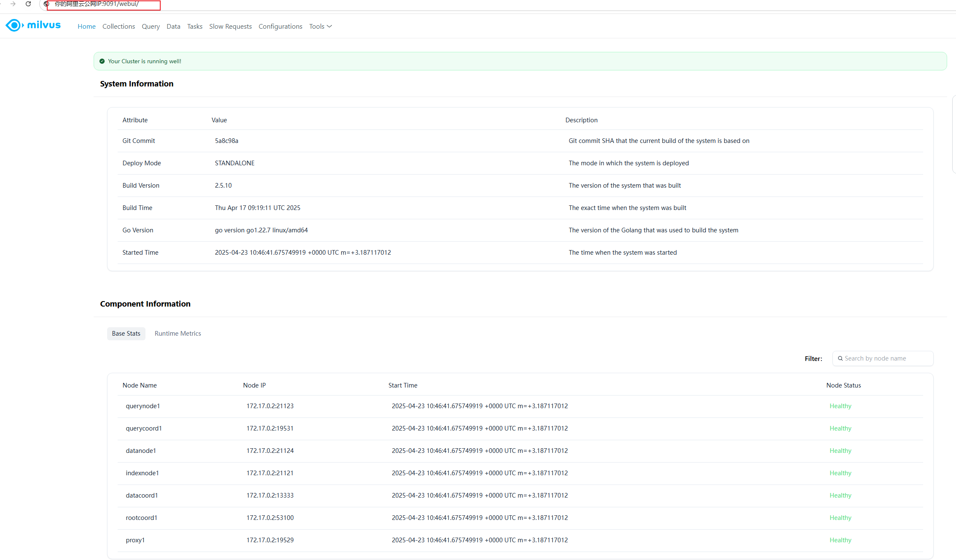The image size is (956, 560).
Task: Click the browser forward arrow
Action: click(x=13, y=4)
